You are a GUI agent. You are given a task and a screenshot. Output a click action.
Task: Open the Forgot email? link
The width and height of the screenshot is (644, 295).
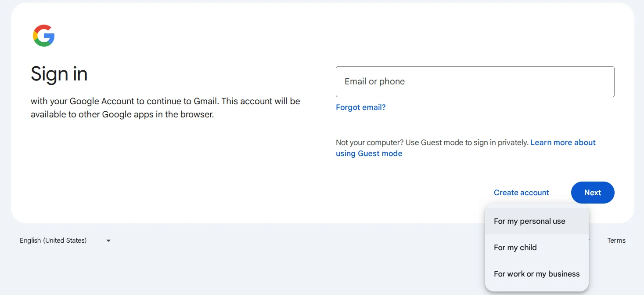point(360,107)
